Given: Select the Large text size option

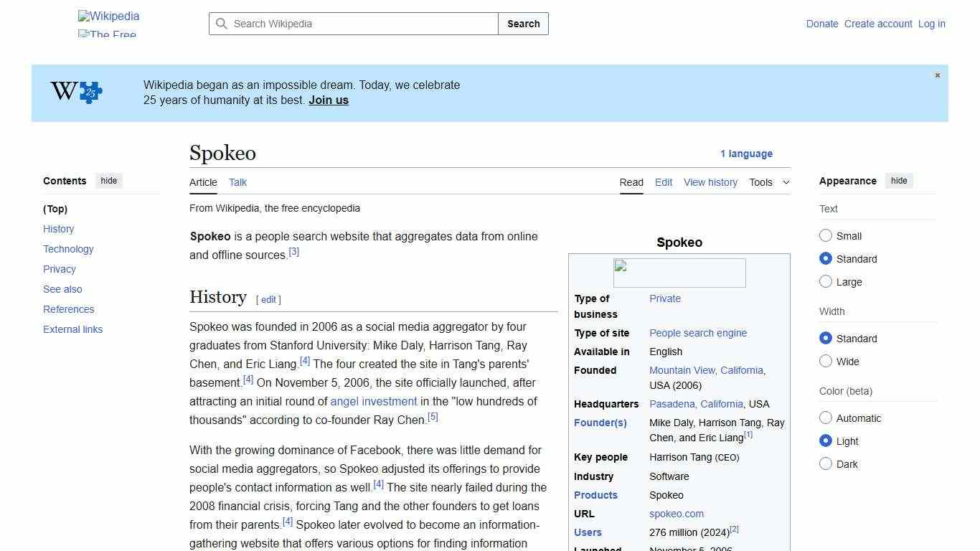Looking at the screenshot, I should click(x=826, y=281).
